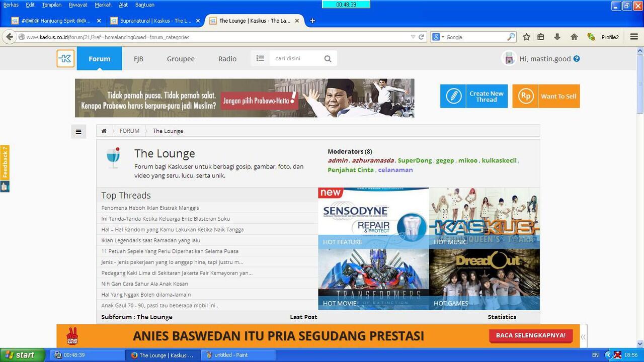Click The Lounge cocktail glass icon
This screenshot has height=362, width=644.
(114, 158)
